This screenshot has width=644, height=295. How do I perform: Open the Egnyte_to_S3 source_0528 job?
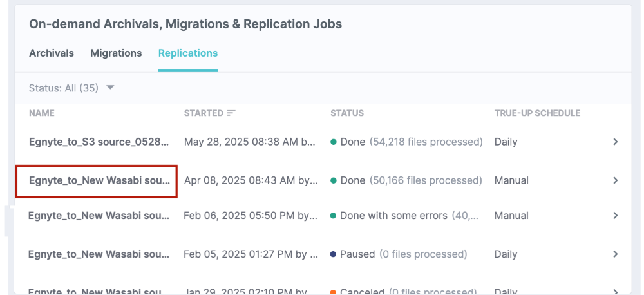[x=99, y=142]
